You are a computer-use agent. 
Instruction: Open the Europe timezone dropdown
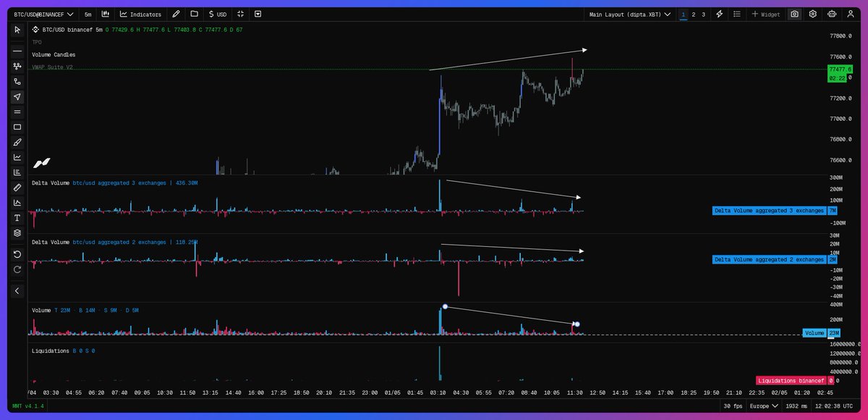pyautogui.click(x=764, y=406)
